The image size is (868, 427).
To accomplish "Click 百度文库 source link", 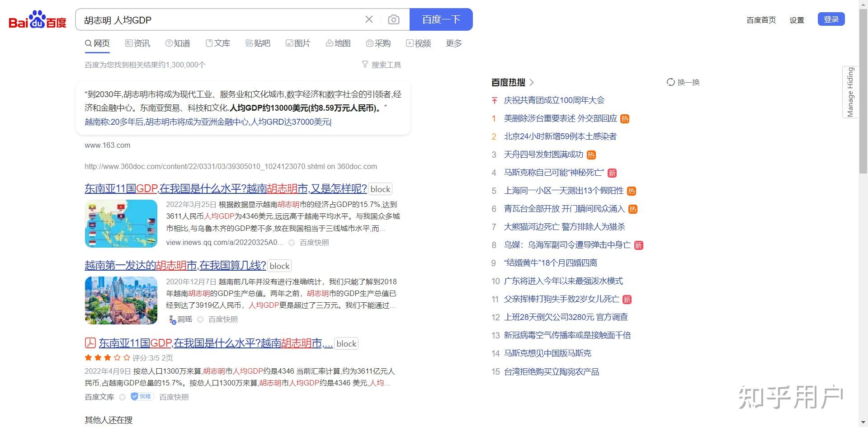I will tap(99, 397).
